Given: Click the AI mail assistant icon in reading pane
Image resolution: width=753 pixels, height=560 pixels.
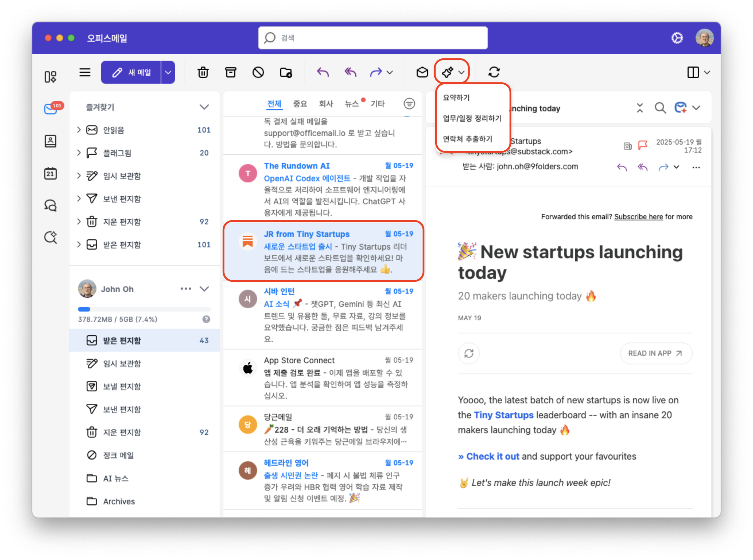Looking at the screenshot, I should pyautogui.click(x=680, y=108).
